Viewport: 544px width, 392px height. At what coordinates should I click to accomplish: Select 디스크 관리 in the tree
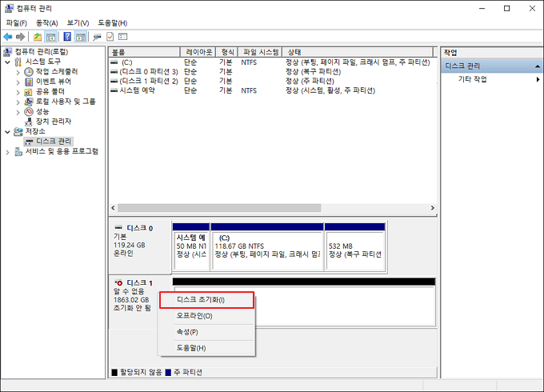pyautogui.click(x=54, y=141)
